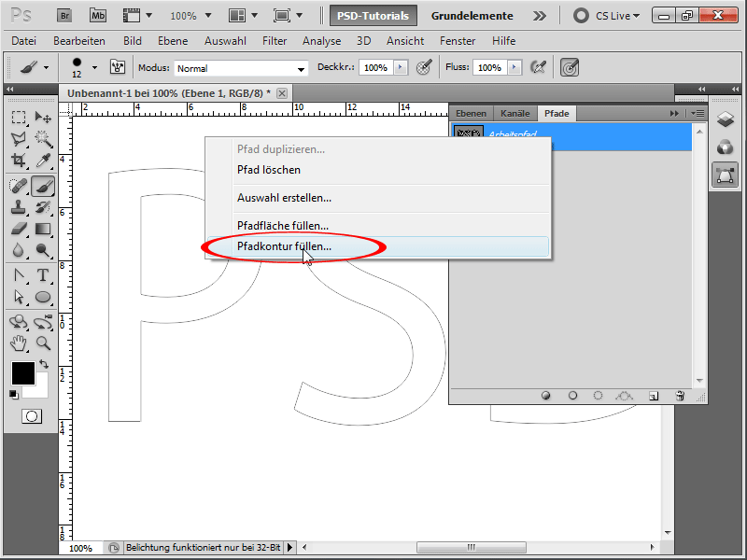747x560 pixels.
Task: Reset default foreground and background colors
Action: 13,394
